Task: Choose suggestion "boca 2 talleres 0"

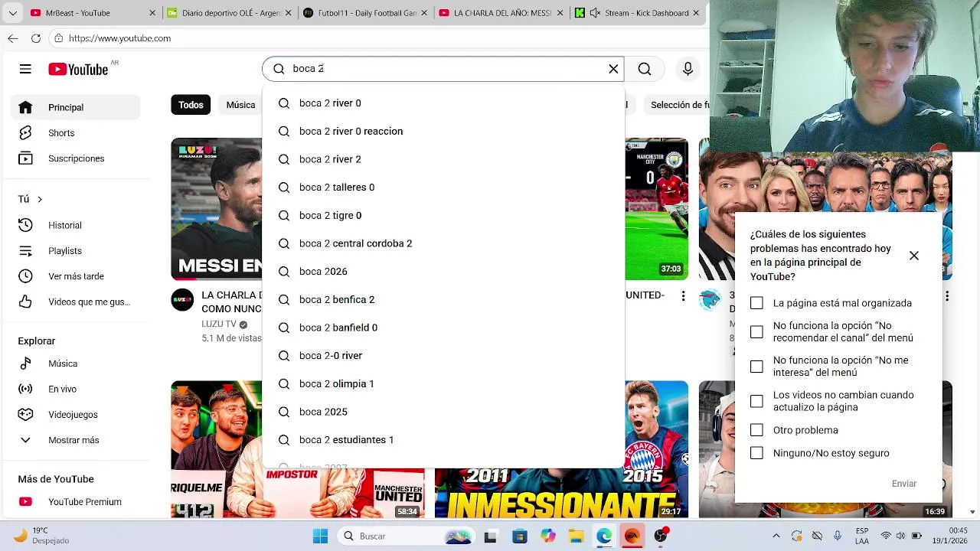Action: [443, 187]
